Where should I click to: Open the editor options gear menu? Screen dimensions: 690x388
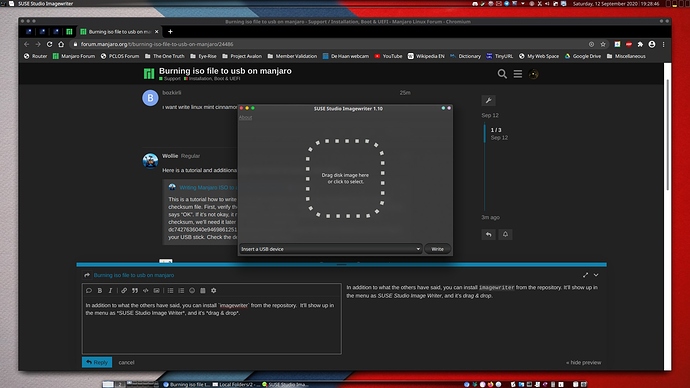point(213,290)
